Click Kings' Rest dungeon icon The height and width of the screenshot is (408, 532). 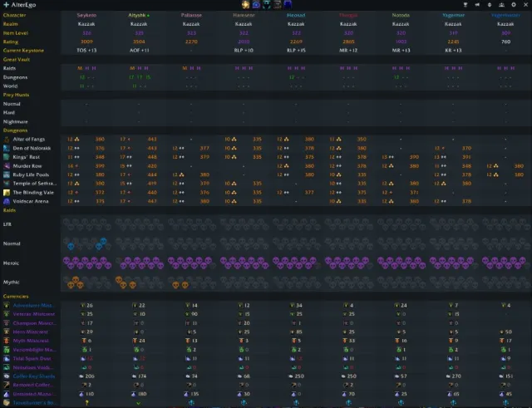pos(7,157)
